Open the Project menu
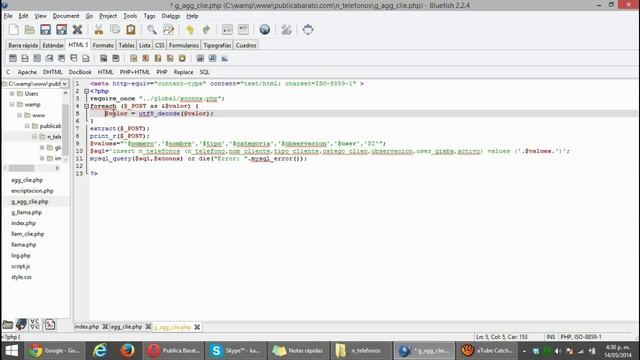 [x=108, y=16]
